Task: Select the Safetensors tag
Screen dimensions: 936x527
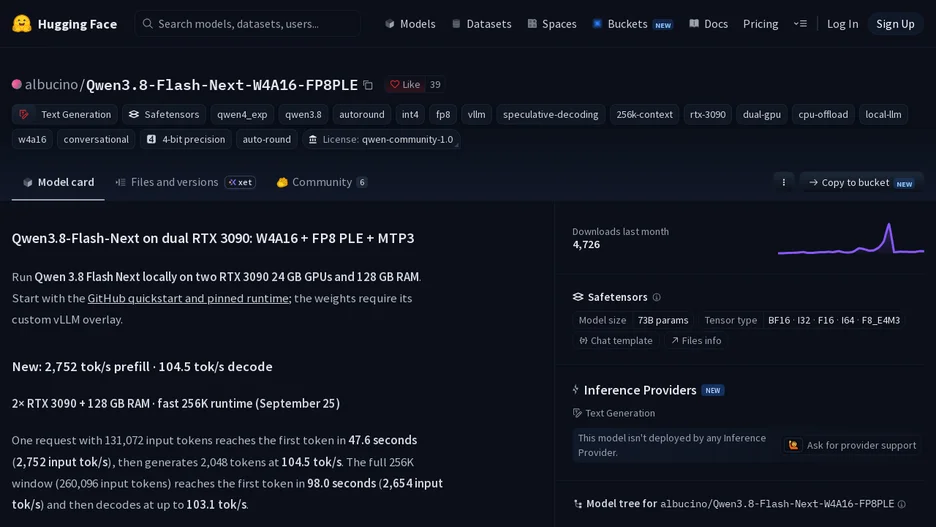Action: coord(164,114)
